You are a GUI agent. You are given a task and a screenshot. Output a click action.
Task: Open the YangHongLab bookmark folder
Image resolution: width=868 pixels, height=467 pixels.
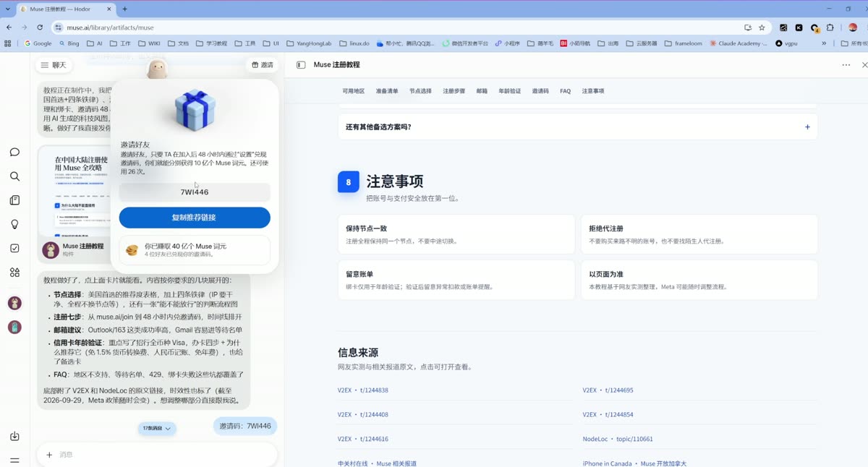pyautogui.click(x=309, y=43)
